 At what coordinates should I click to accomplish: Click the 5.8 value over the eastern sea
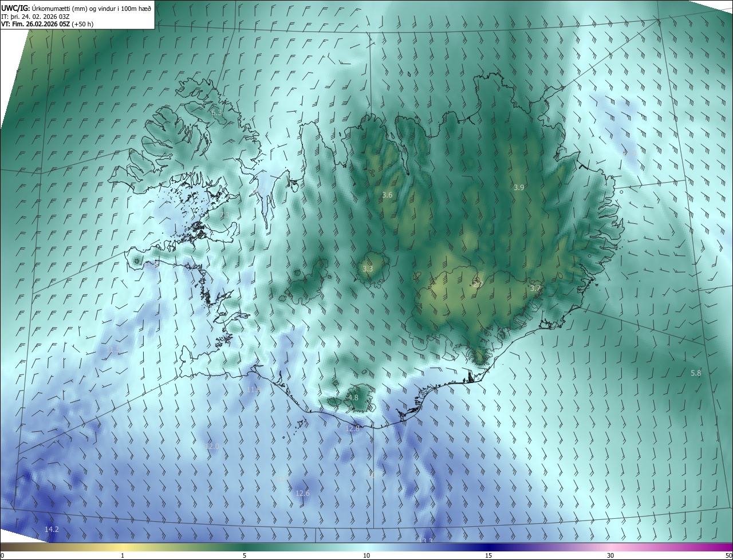tap(696, 373)
